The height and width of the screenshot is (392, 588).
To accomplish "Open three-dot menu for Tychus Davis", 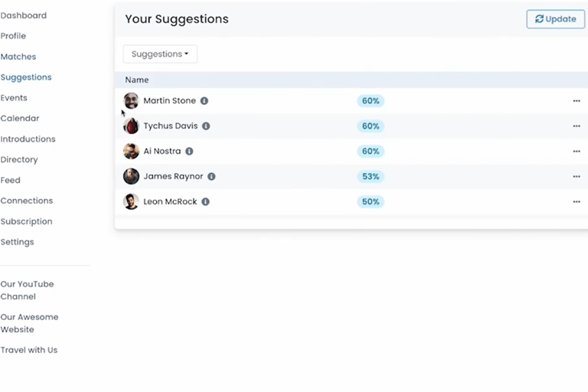I will (x=577, y=126).
